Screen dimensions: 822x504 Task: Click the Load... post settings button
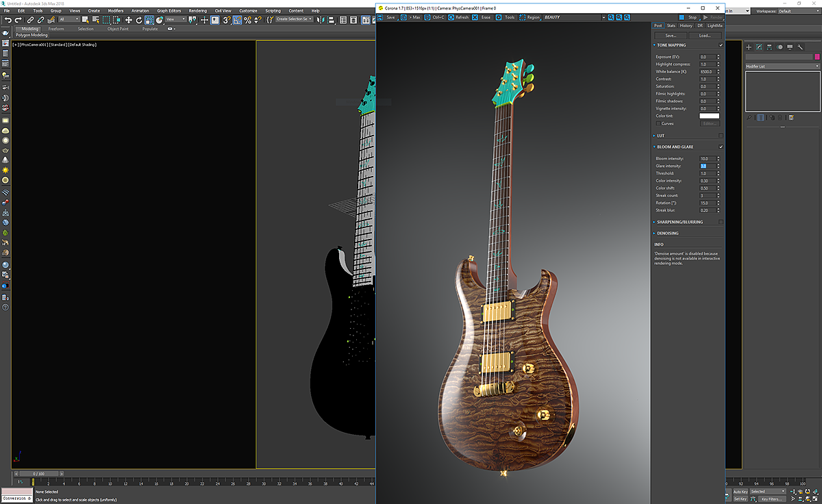pyautogui.click(x=704, y=36)
